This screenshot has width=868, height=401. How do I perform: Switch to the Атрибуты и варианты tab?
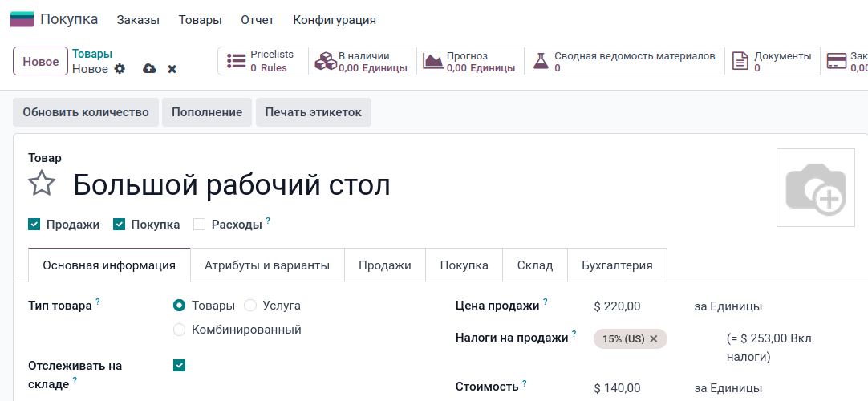[267, 265]
